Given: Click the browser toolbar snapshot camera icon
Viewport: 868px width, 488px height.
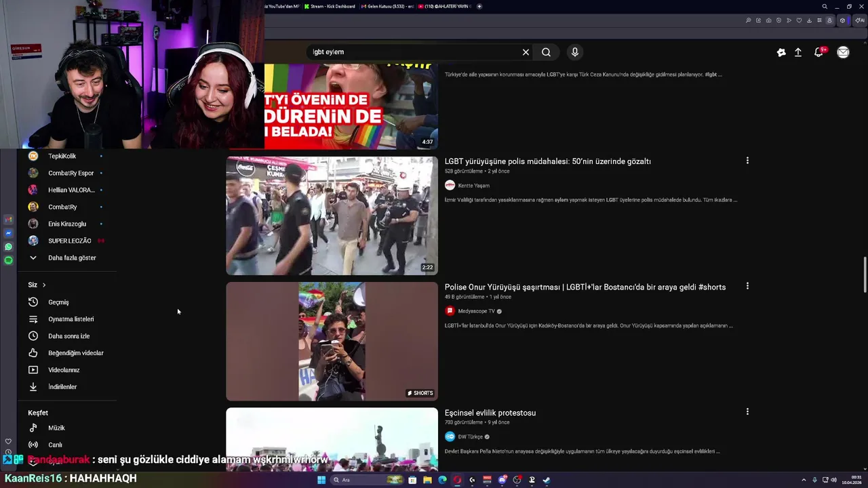Looking at the screenshot, I should click(x=768, y=20).
